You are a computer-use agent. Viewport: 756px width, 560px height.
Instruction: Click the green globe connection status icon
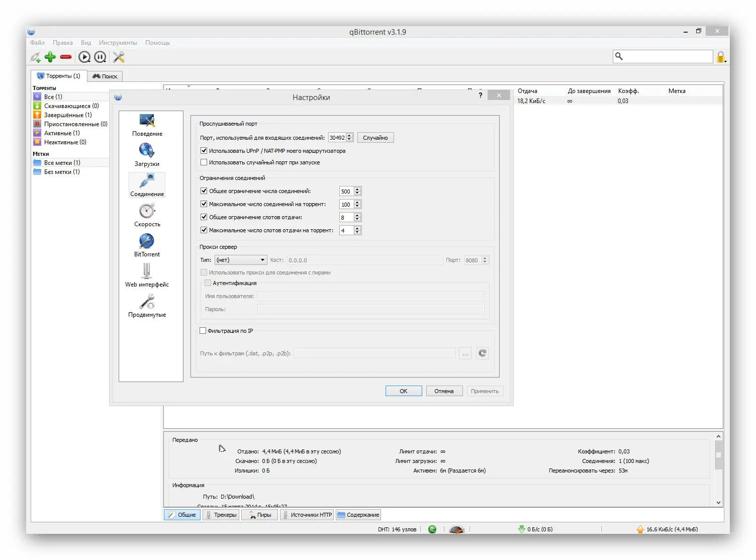432,529
